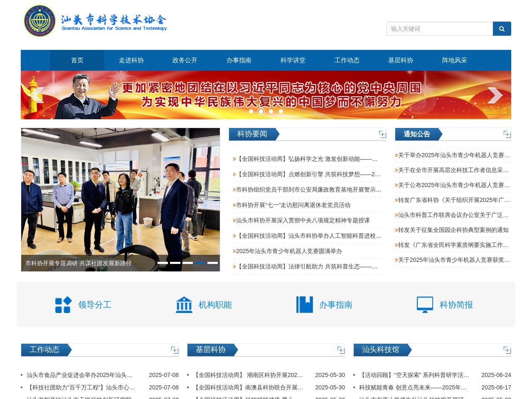
Task: Switch to the 科学讲堂 nav tab
Action: 293,60
